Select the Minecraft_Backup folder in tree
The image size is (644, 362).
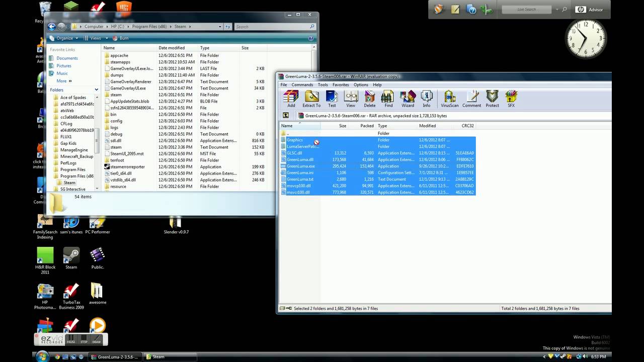click(76, 156)
